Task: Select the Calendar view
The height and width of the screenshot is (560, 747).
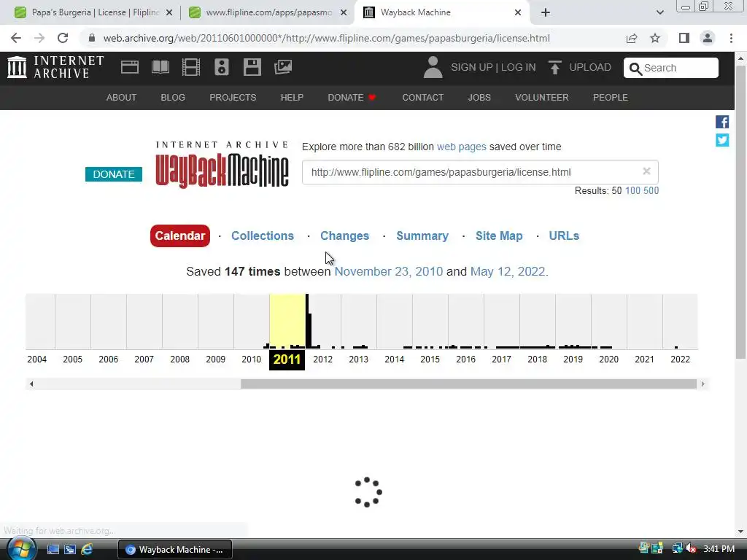Action: tap(180, 236)
